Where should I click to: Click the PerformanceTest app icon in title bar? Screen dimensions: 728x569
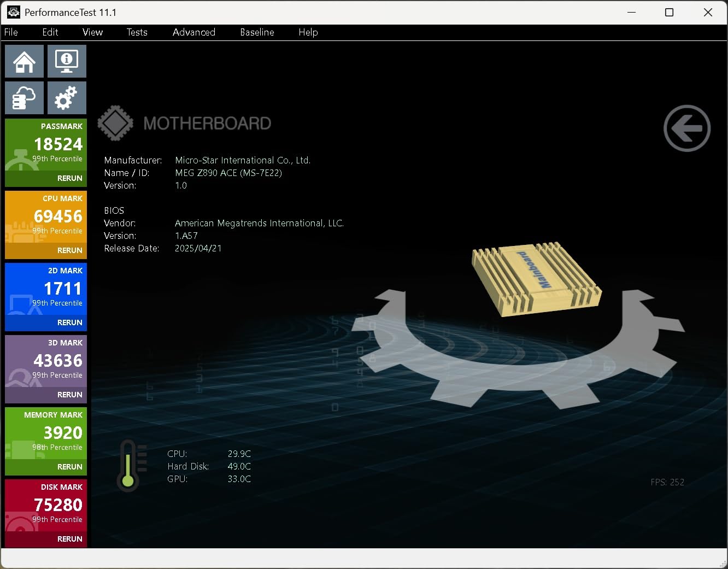(x=13, y=12)
